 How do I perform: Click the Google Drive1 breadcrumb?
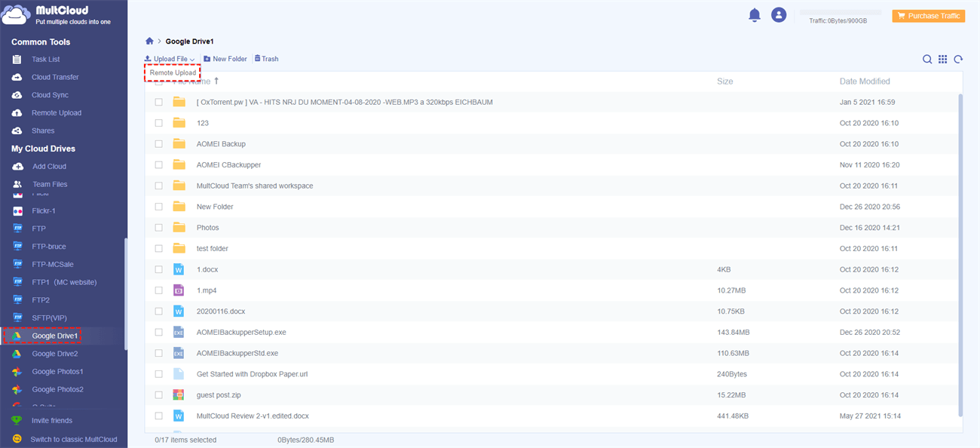coord(191,41)
